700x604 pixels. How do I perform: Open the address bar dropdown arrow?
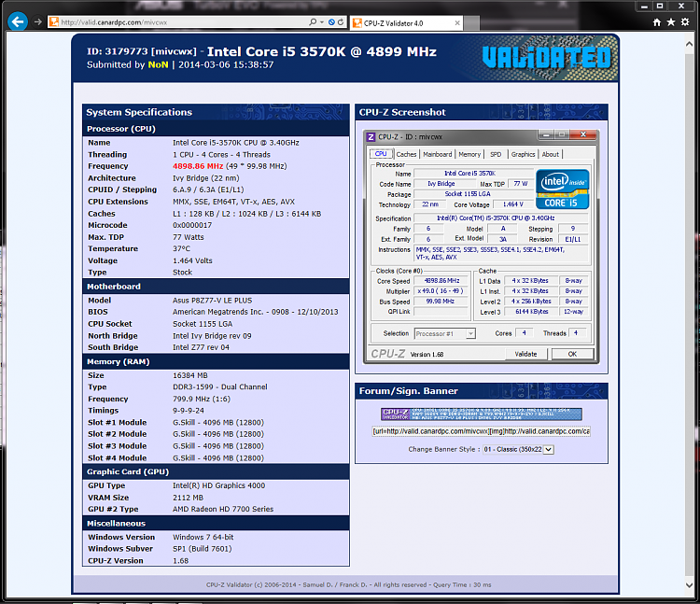[322, 21]
